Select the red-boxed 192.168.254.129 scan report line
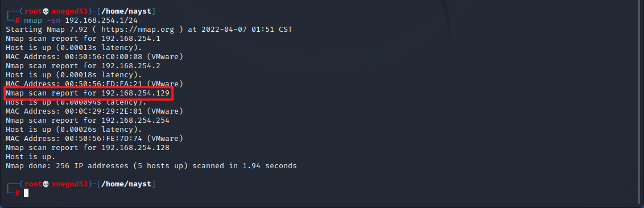 tap(88, 93)
